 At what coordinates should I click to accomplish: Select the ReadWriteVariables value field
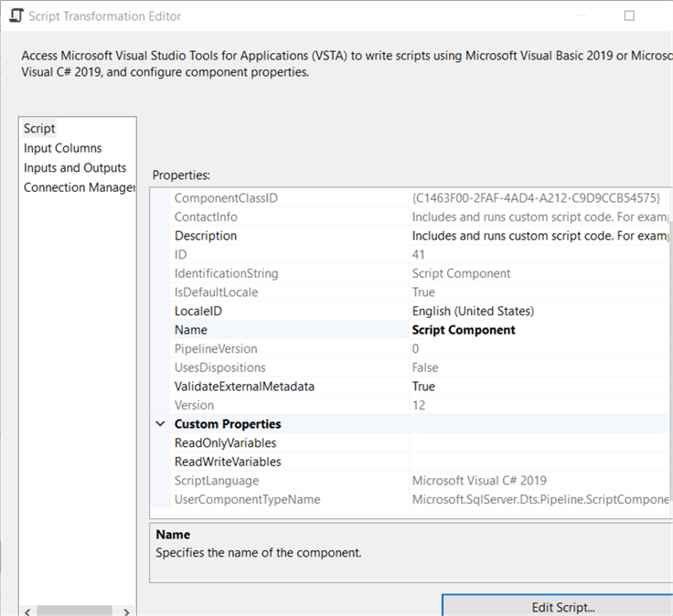(x=539, y=462)
